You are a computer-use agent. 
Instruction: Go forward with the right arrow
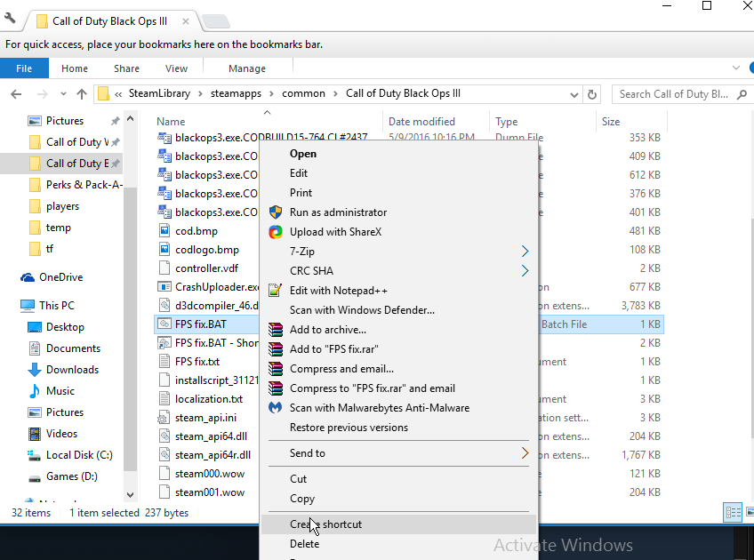pos(43,94)
